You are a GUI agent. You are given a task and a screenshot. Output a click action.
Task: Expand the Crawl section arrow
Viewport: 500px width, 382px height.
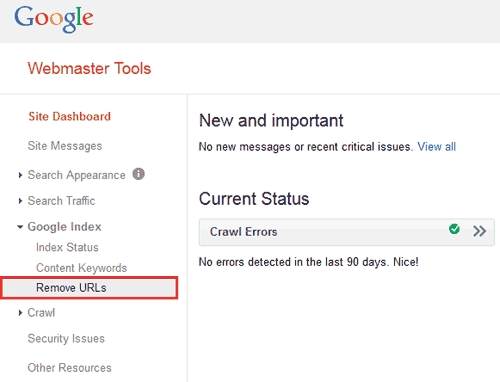pyautogui.click(x=20, y=313)
